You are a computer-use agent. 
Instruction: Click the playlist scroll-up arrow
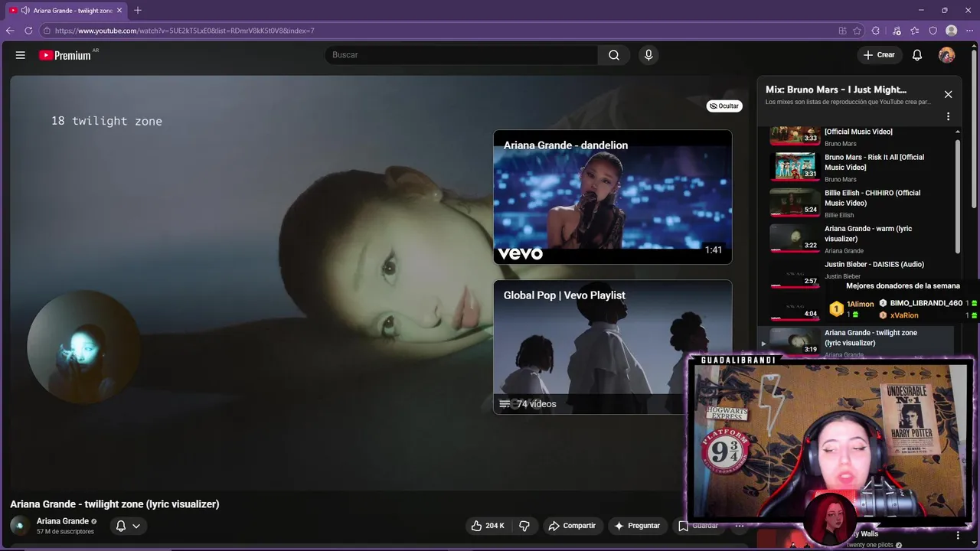point(957,132)
